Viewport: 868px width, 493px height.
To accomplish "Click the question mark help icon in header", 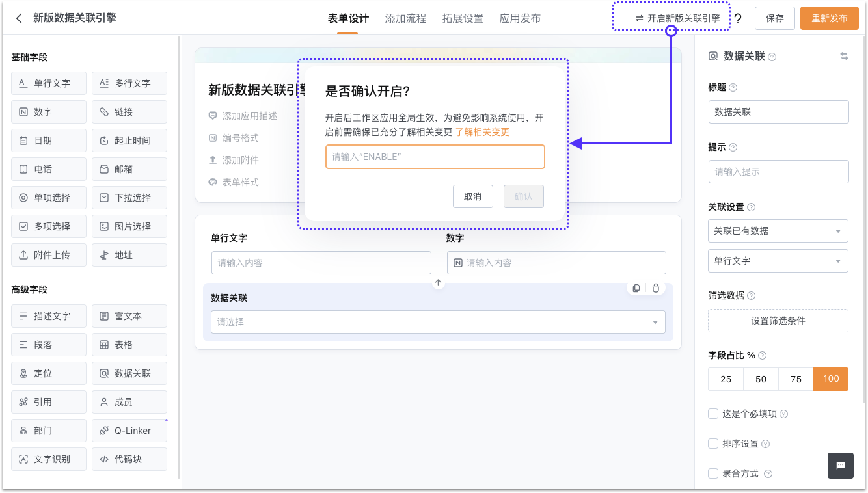I will coord(738,19).
